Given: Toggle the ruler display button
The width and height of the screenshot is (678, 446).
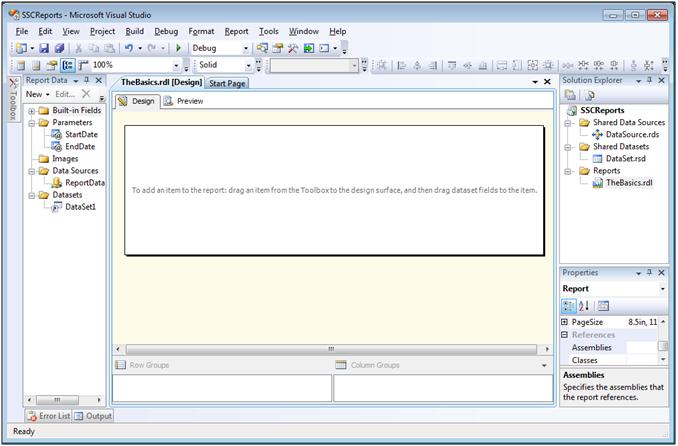Looking at the screenshot, I should click(x=83, y=65).
